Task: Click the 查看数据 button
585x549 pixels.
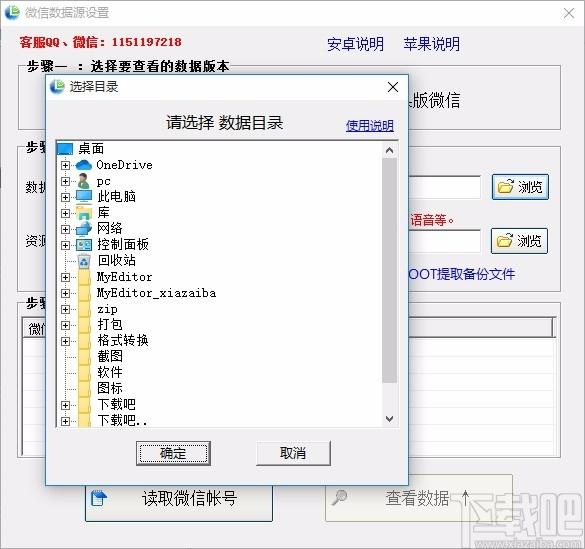Action: (x=419, y=498)
